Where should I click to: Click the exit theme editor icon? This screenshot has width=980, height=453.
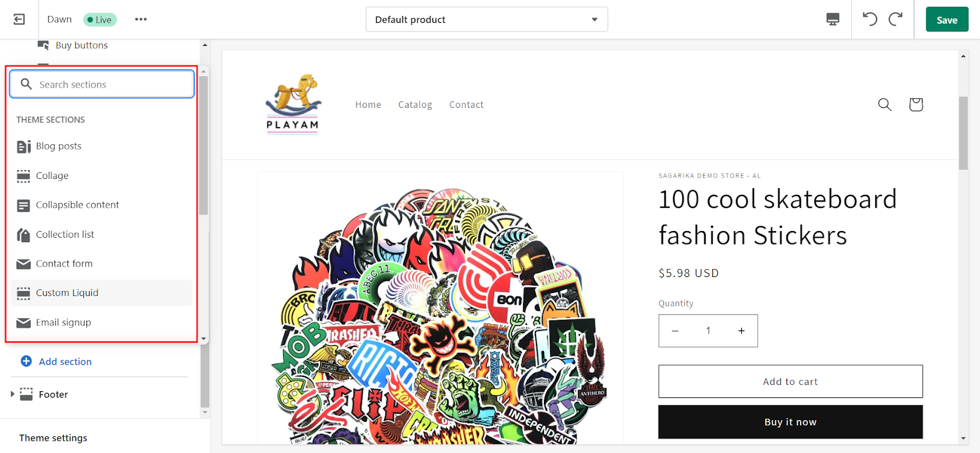(19, 19)
